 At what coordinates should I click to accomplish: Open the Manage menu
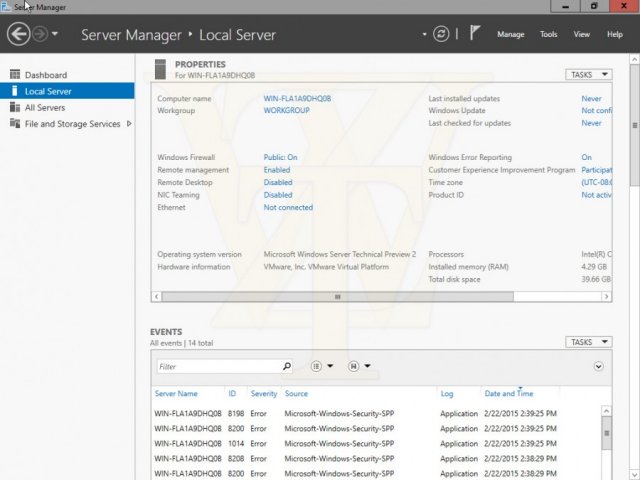pyautogui.click(x=511, y=34)
